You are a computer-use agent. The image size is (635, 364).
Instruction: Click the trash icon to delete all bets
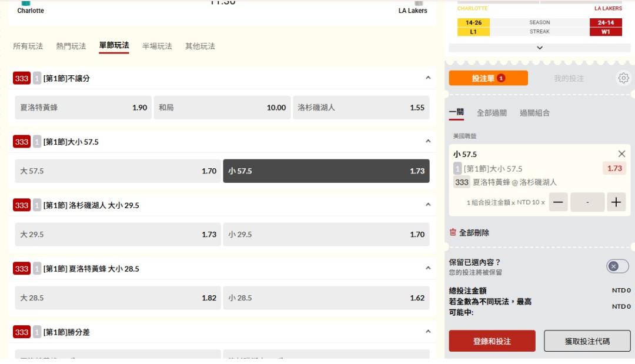[x=453, y=232]
